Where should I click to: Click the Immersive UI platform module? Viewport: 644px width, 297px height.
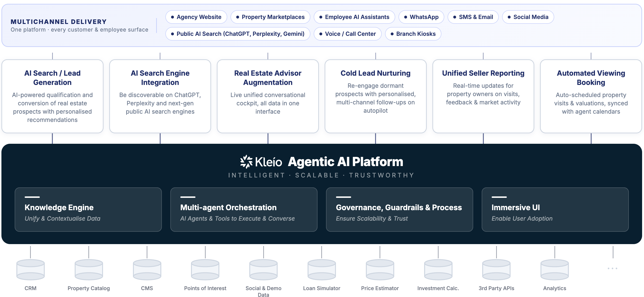tap(555, 210)
